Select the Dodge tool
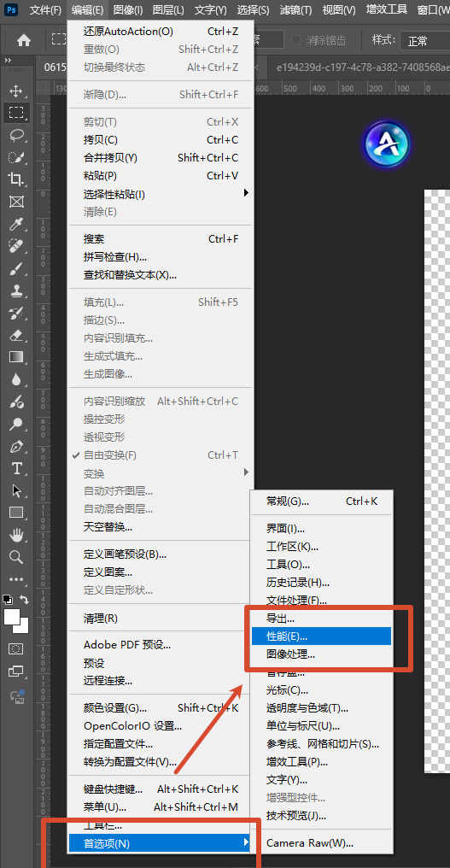This screenshot has width=450, height=868. 16,402
